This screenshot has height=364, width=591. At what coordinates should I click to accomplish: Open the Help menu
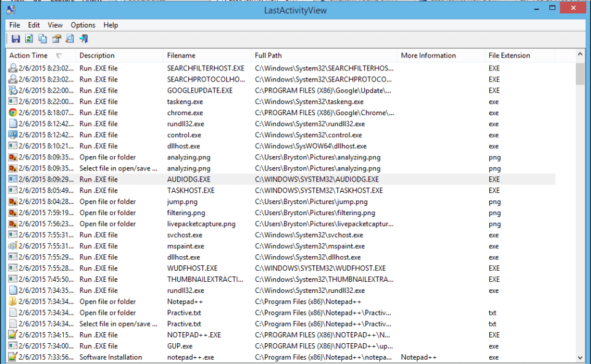pyautogui.click(x=111, y=25)
